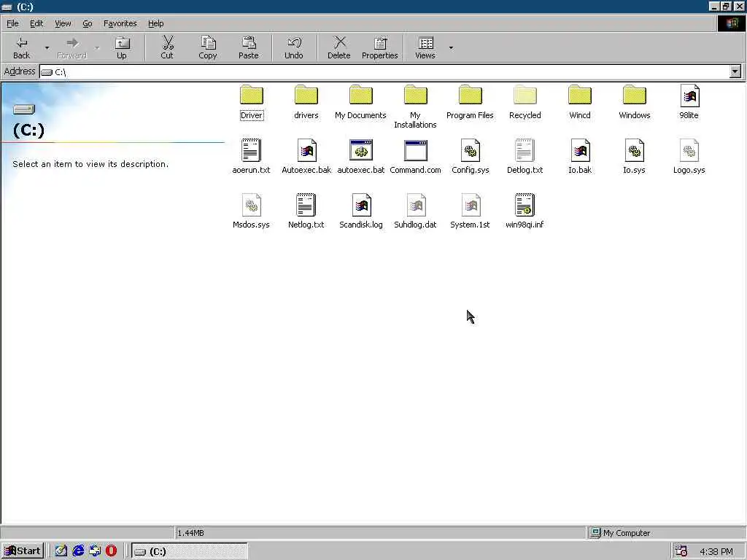Go back with the Back toolbar button
The image size is (747, 560).
point(21,47)
